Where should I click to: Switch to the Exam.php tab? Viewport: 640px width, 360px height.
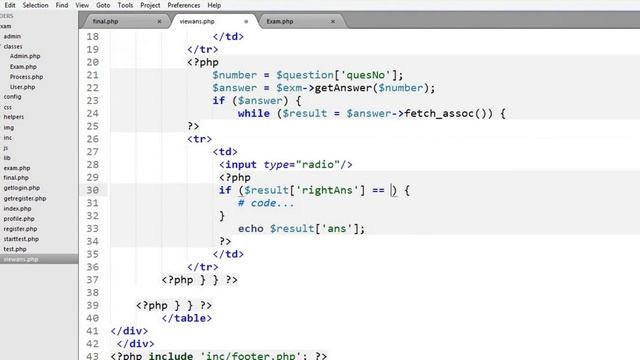280,21
